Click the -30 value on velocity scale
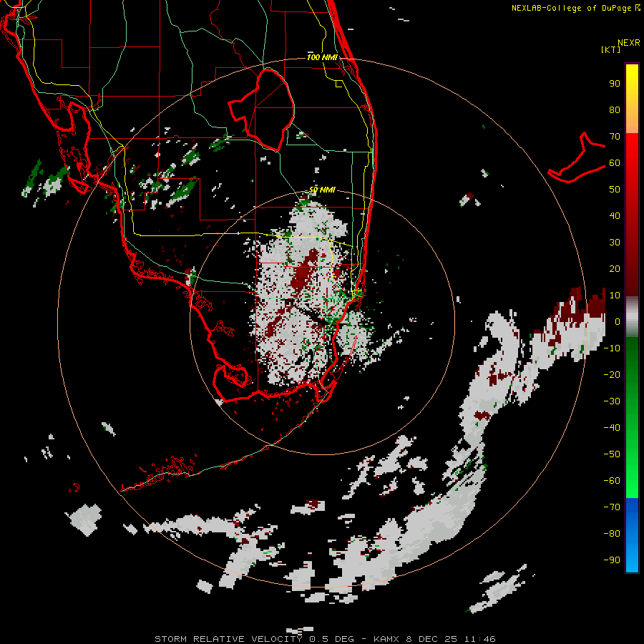 (612, 401)
